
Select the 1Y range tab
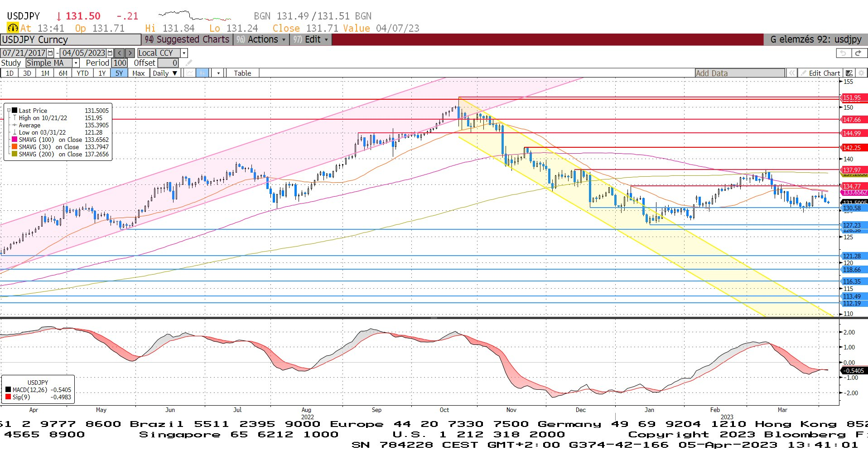102,73
